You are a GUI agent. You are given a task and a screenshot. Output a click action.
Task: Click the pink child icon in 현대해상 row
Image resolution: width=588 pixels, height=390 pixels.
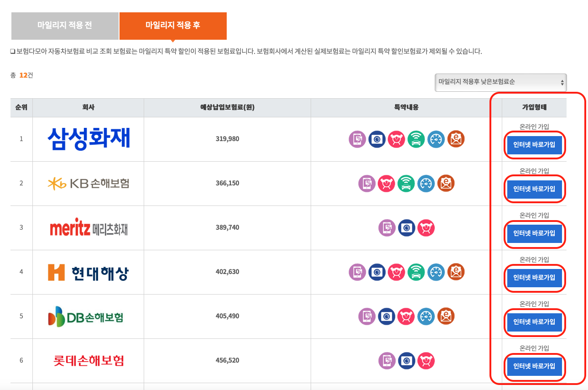[x=396, y=272]
